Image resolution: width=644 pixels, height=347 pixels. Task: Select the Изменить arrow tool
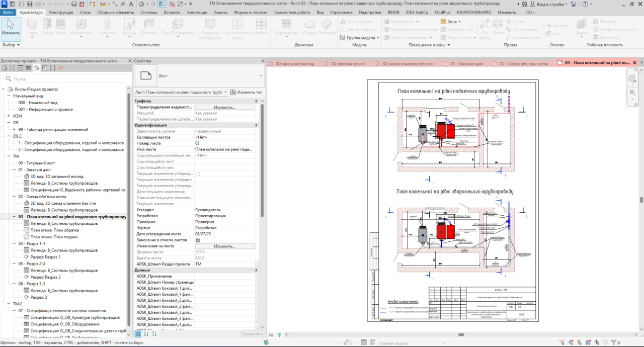coord(11,28)
